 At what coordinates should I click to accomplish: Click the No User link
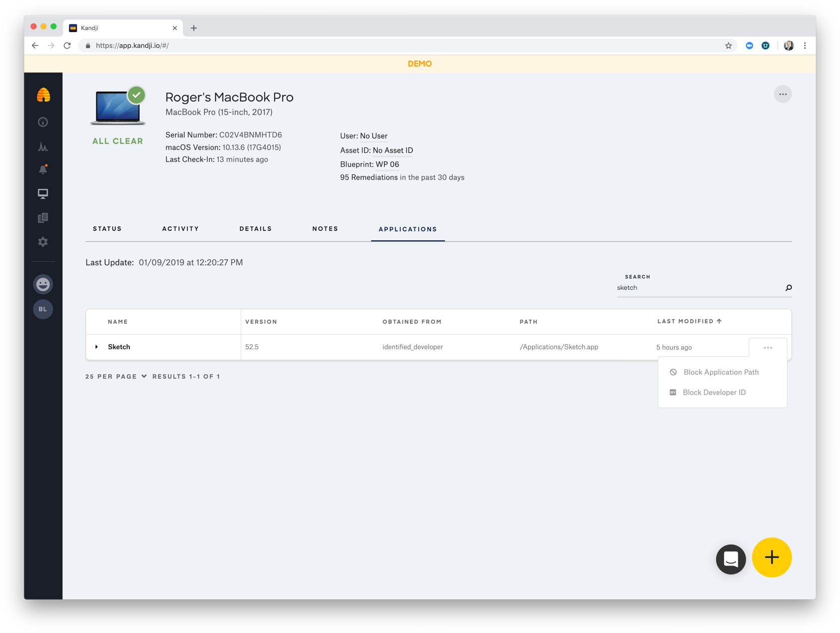tap(374, 136)
